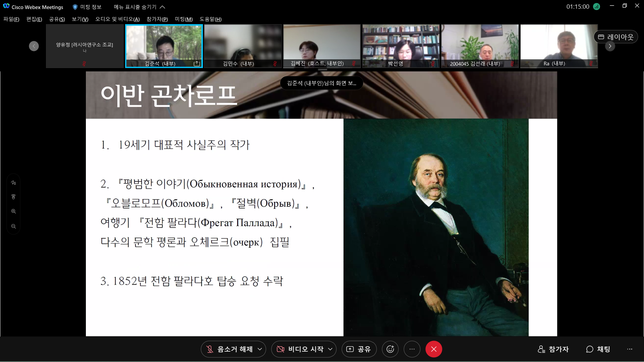The height and width of the screenshot is (362, 644).
Task: Open the 참가자(P) menu
Action: pyautogui.click(x=157, y=19)
